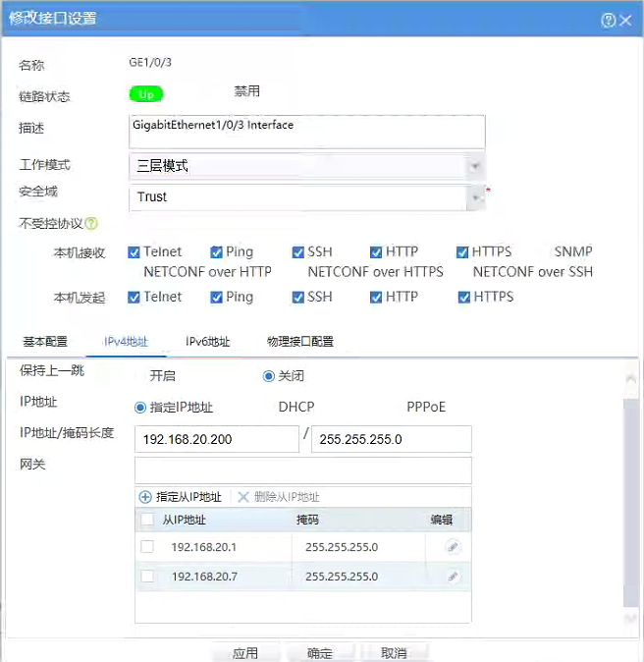Uncheck inbound SSH under 本机接收
The width and height of the screenshot is (644, 662).
[297, 252]
